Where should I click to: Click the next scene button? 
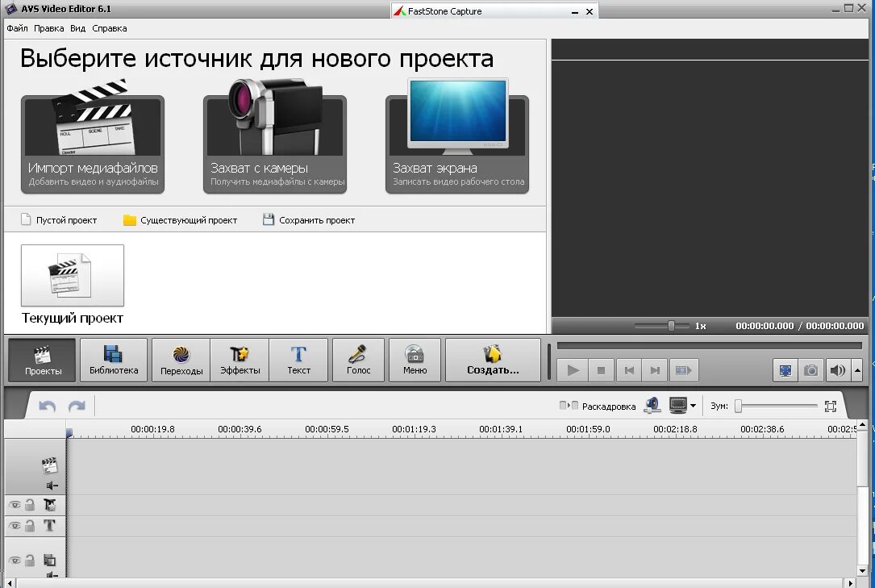[x=684, y=370]
